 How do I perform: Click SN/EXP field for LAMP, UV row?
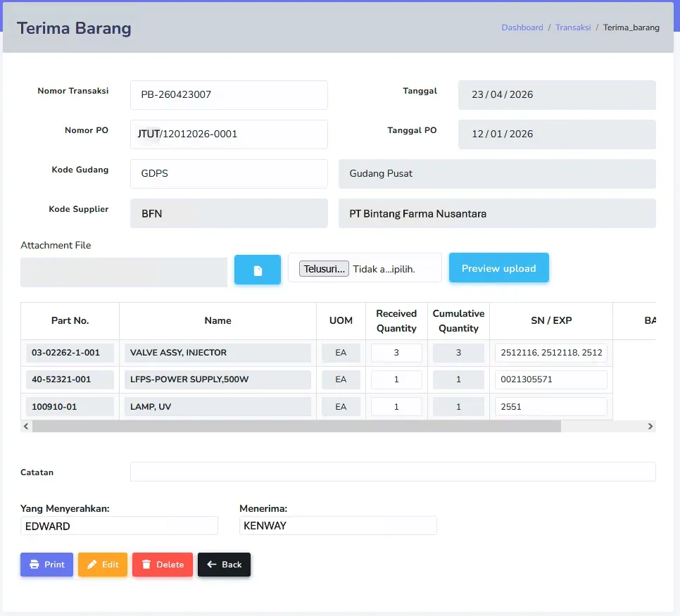550,407
